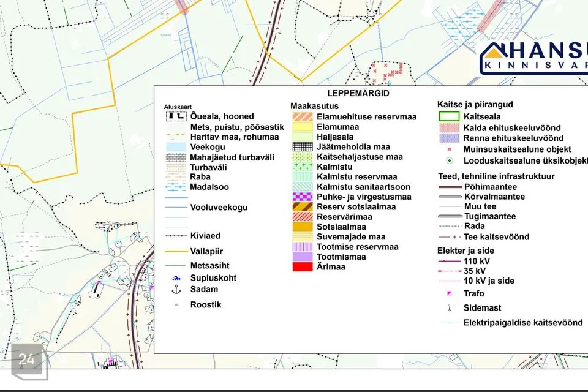Click the orange Sotsiaalmaa color swatch
Screen dimensions: 588x392
point(303,227)
